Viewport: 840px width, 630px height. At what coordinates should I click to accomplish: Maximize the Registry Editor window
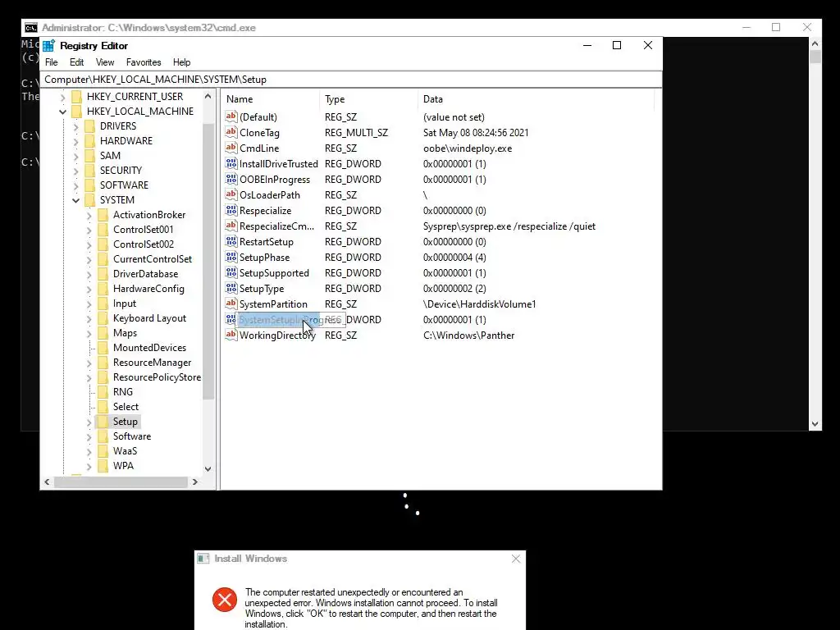[x=617, y=46]
